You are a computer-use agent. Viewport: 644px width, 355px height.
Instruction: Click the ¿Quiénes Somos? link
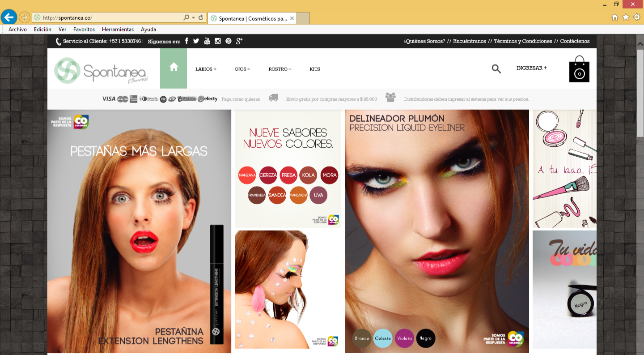pyautogui.click(x=424, y=41)
